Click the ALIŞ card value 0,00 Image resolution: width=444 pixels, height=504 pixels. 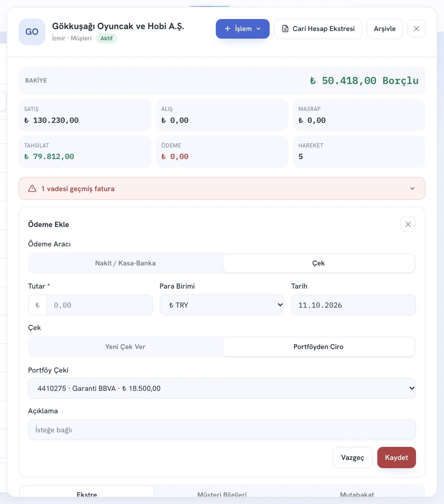175,120
